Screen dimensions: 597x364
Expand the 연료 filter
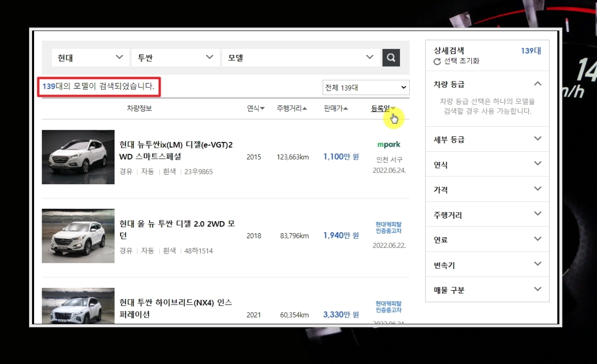[x=487, y=239]
